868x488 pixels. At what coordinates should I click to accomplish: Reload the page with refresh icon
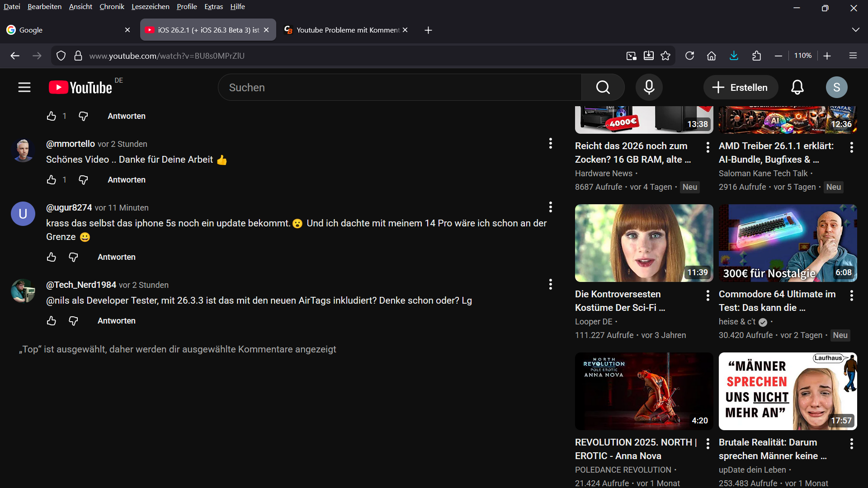[x=689, y=56]
